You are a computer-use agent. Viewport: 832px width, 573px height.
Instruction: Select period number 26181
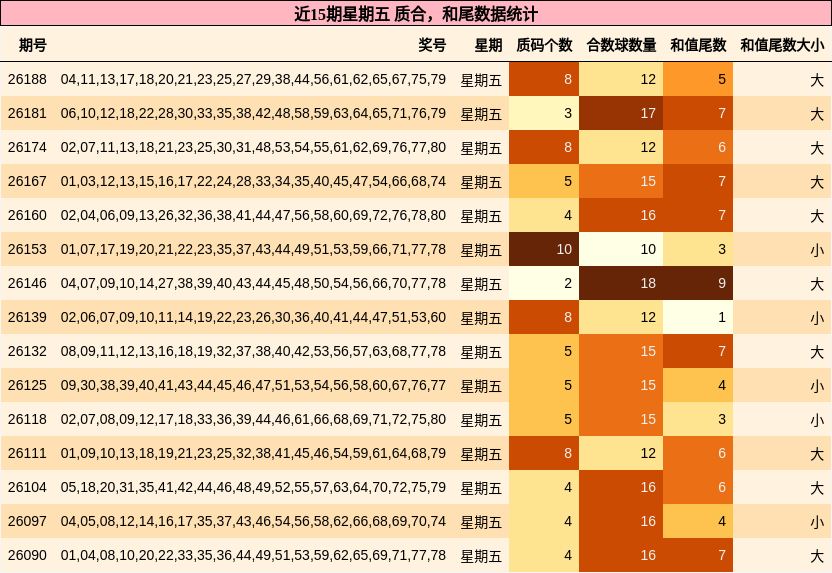(x=27, y=114)
